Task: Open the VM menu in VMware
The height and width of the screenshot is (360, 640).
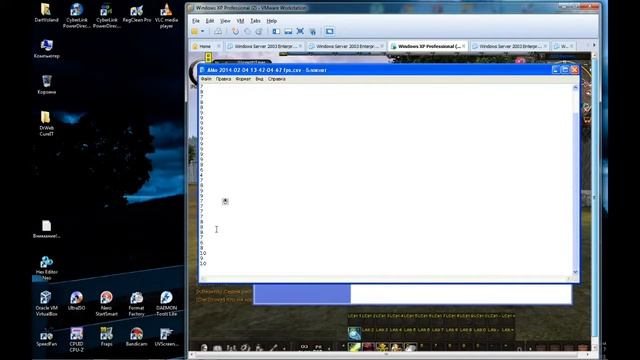Action: (x=240, y=21)
